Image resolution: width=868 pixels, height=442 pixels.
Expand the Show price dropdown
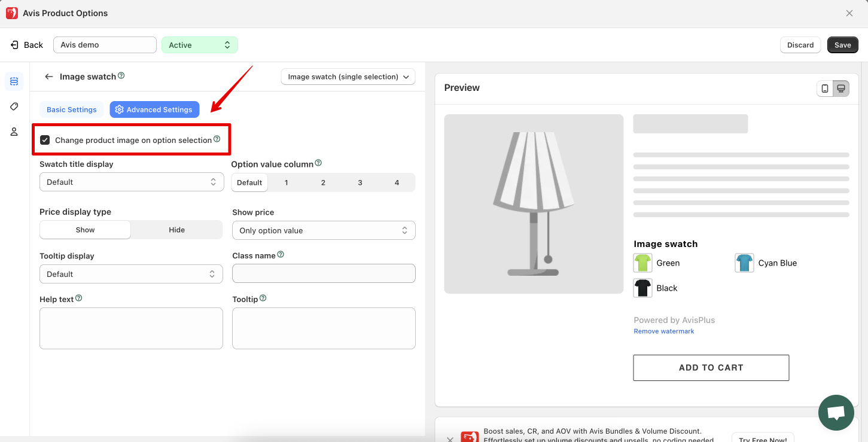tap(324, 230)
